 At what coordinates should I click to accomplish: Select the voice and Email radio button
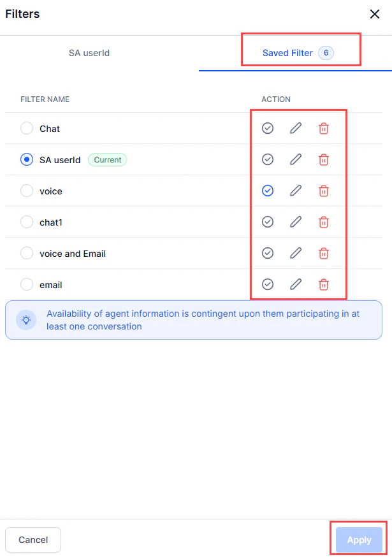27,253
